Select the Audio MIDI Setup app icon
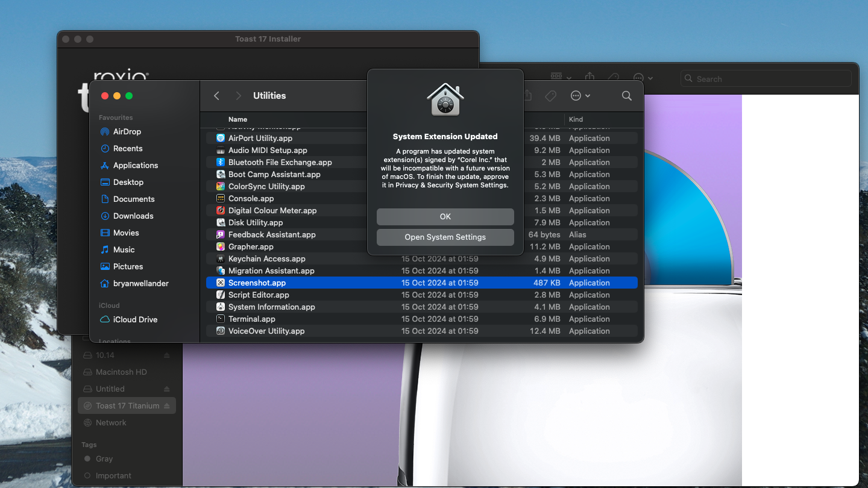Viewport: 868px width, 488px height. (221, 150)
